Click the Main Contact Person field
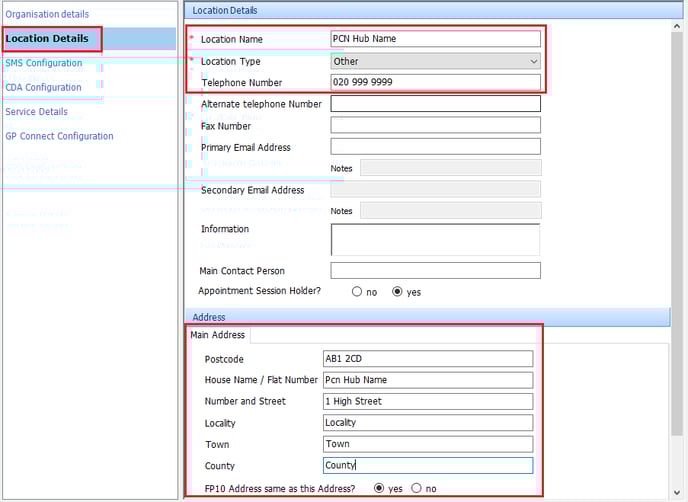This screenshot has width=688, height=502. (435, 271)
